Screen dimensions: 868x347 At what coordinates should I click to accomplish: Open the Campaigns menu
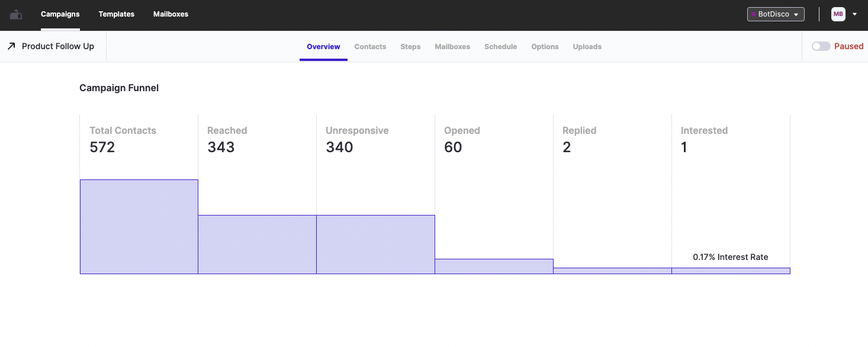pos(60,14)
